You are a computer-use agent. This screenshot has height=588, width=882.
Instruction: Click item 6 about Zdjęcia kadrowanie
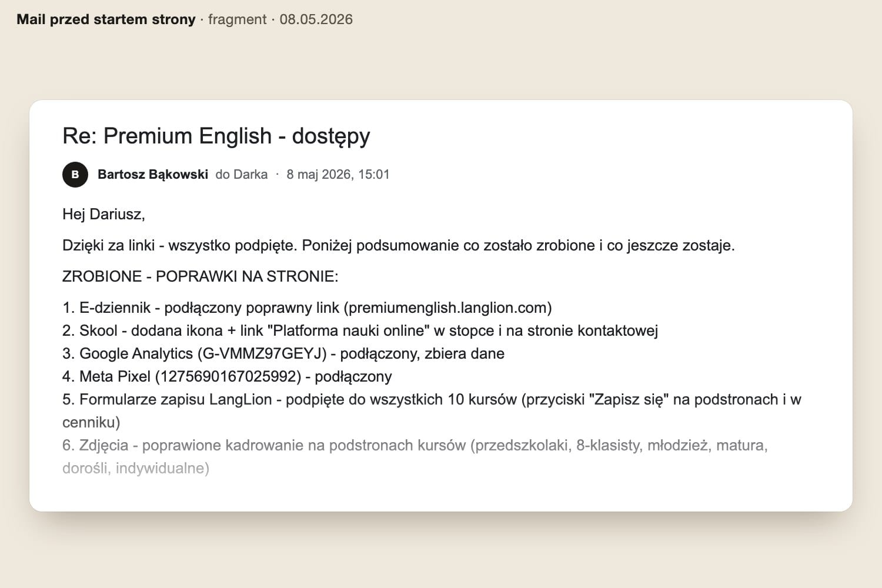(415, 456)
